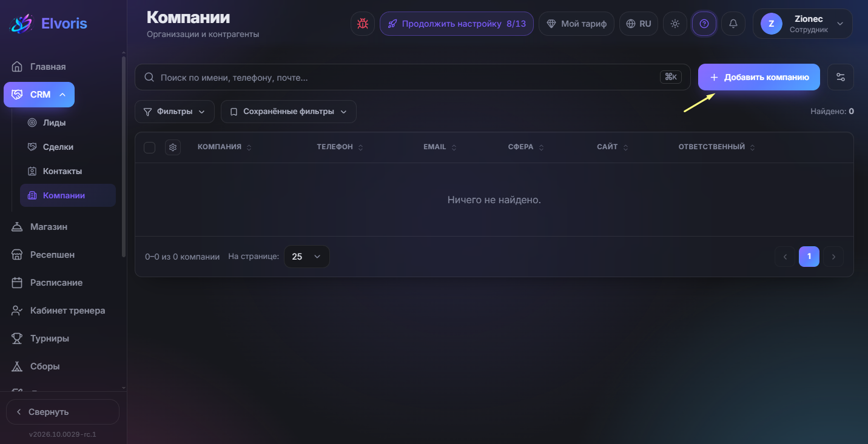This screenshot has width=868, height=444.
Task: Collapse the CRM menu section
Action: point(39,95)
